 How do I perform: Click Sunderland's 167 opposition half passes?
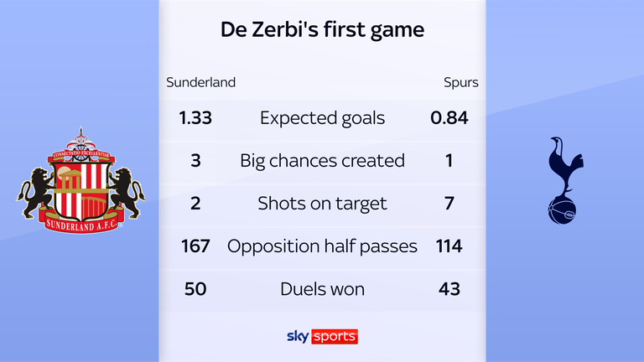[x=195, y=246]
